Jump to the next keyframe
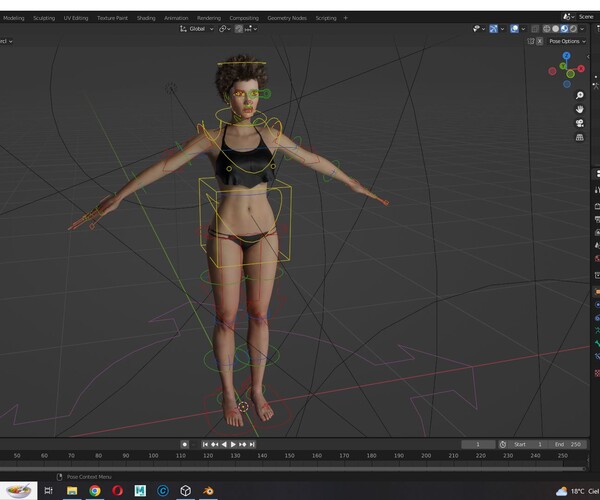 click(x=243, y=445)
